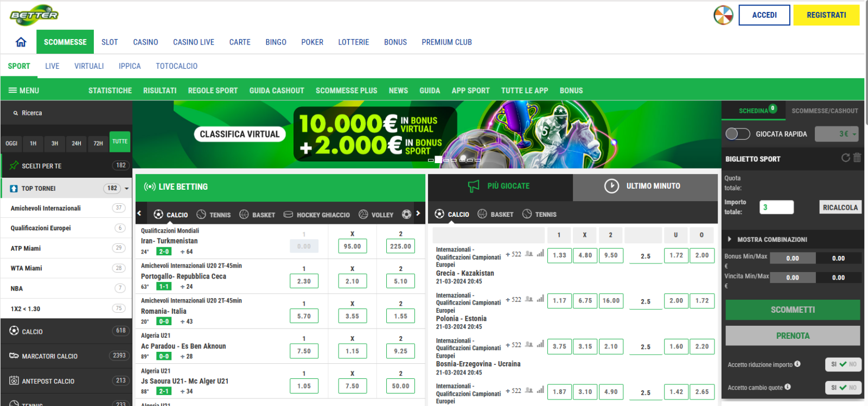Toggle the Accetto riduzione importo SI/NO switch
868x406 pixels.
pos(843,364)
